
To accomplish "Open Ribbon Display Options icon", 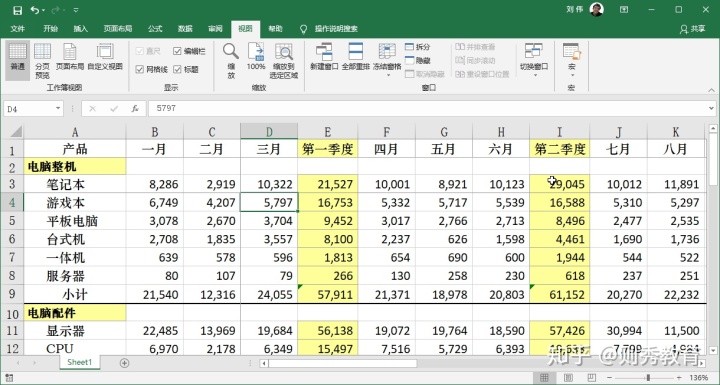I will pos(624,10).
